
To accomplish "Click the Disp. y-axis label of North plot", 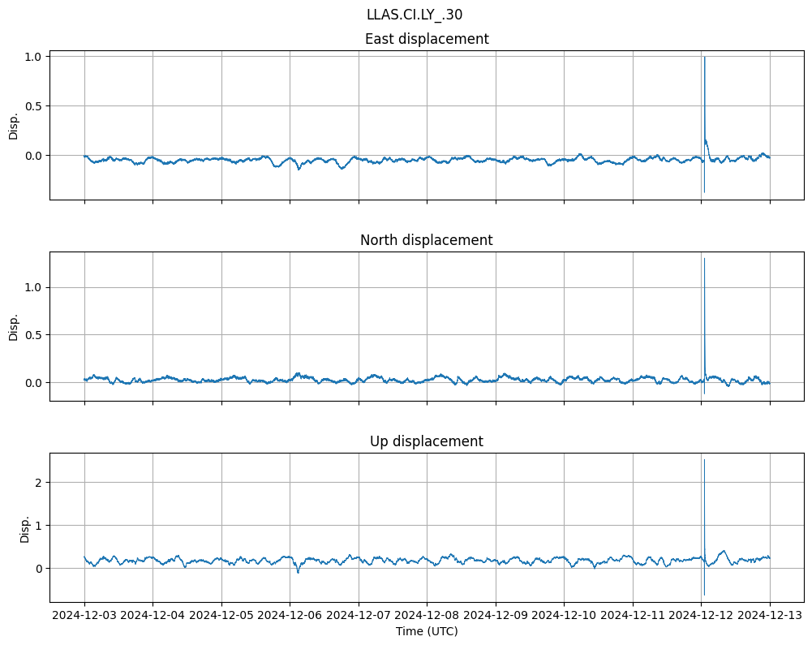I will click(x=14, y=326).
